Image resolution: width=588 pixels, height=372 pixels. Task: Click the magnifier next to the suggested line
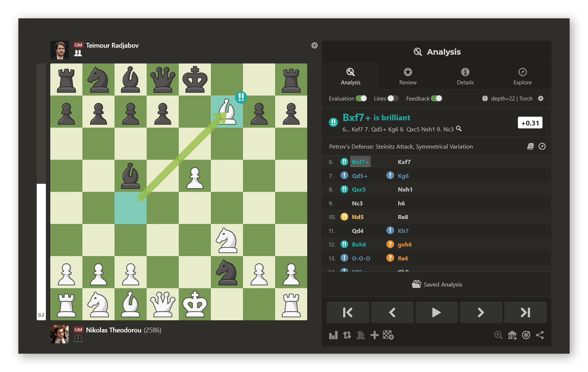tap(459, 129)
